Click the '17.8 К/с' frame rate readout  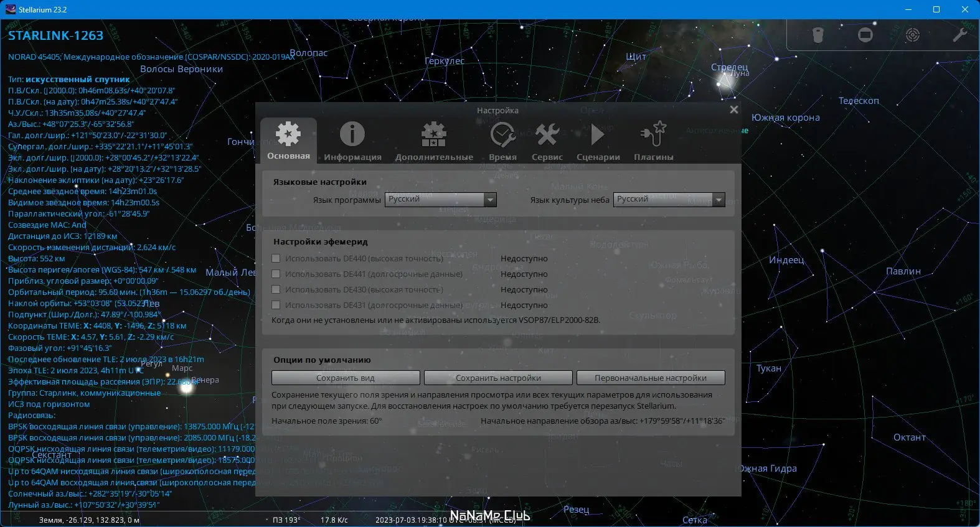click(x=334, y=520)
